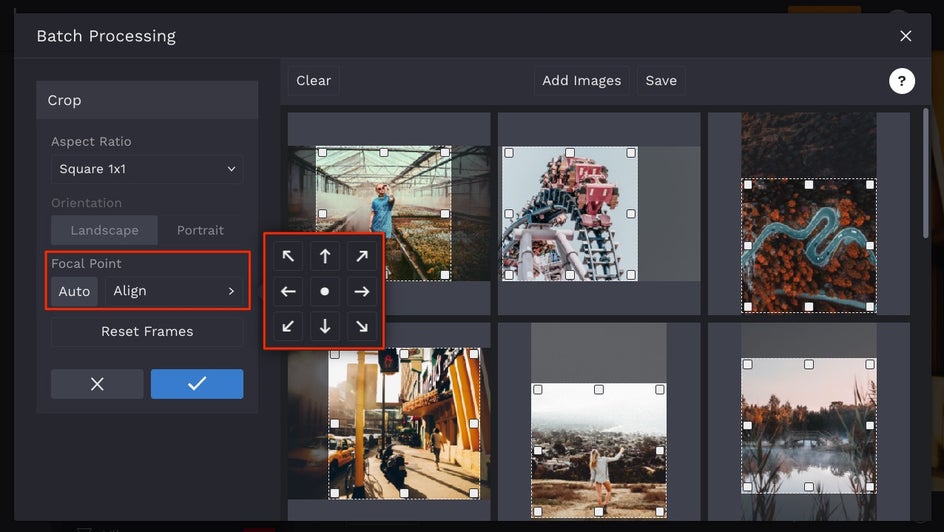Set focal point to center dot
This screenshot has width=944, height=532.
click(324, 291)
